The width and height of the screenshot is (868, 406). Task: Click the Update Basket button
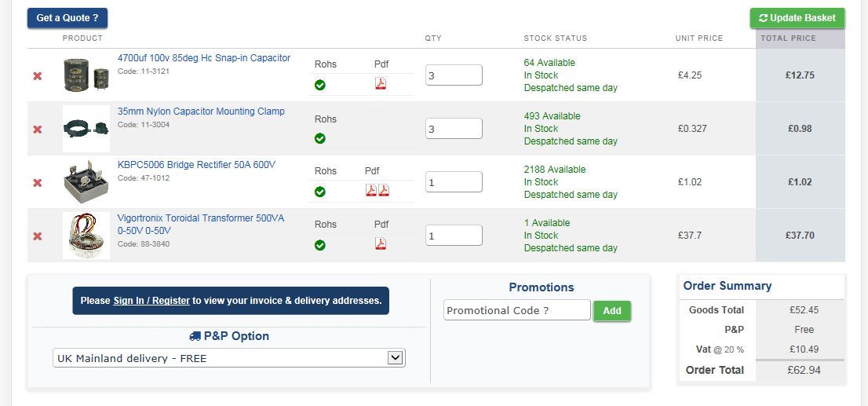(x=797, y=18)
